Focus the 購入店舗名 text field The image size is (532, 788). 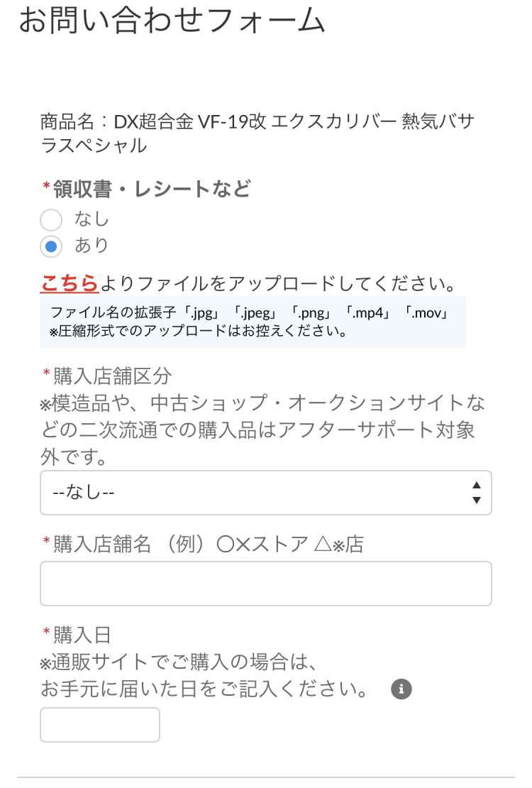click(265, 584)
